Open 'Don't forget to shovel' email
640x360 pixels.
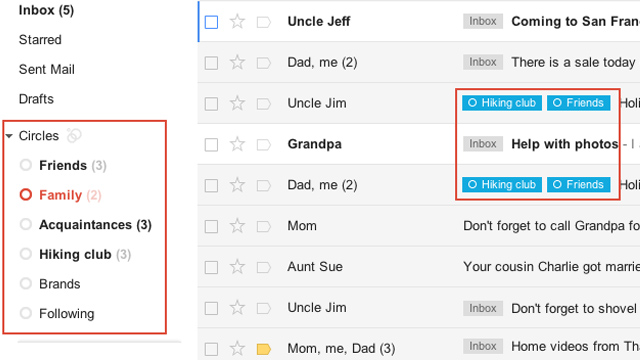pos(574,309)
